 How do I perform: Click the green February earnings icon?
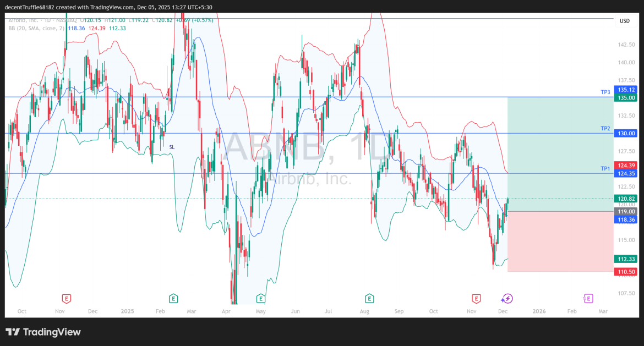click(x=173, y=298)
